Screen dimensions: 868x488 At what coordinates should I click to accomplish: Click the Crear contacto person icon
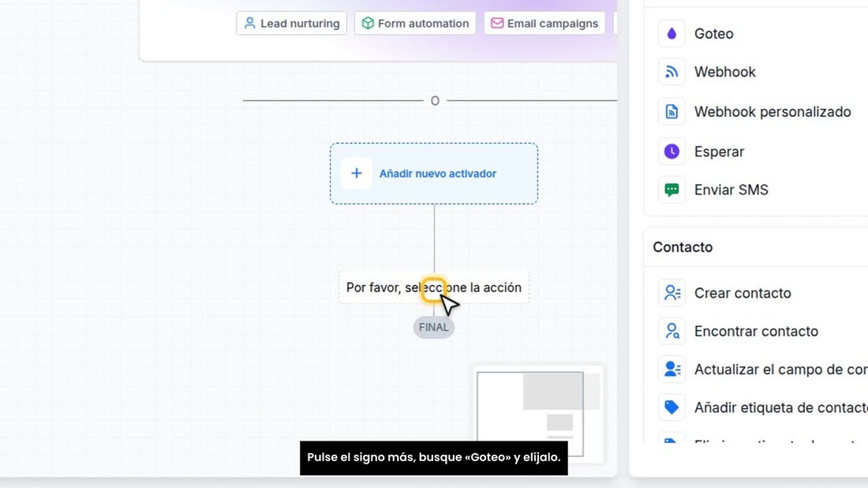click(x=672, y=293)
